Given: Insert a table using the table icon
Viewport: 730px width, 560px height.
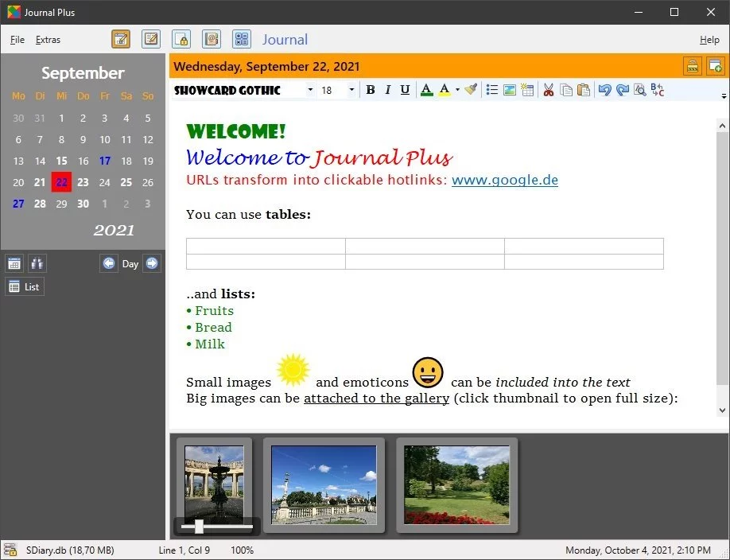Looking at the screenshot, I should tap(527, 90).
